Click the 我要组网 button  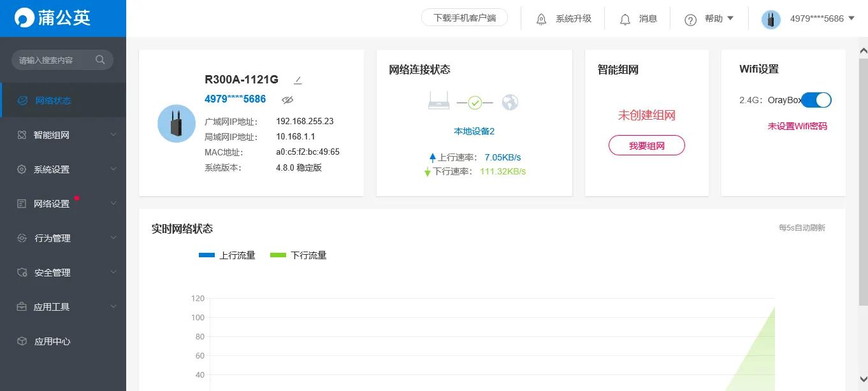tap(647, 145)
